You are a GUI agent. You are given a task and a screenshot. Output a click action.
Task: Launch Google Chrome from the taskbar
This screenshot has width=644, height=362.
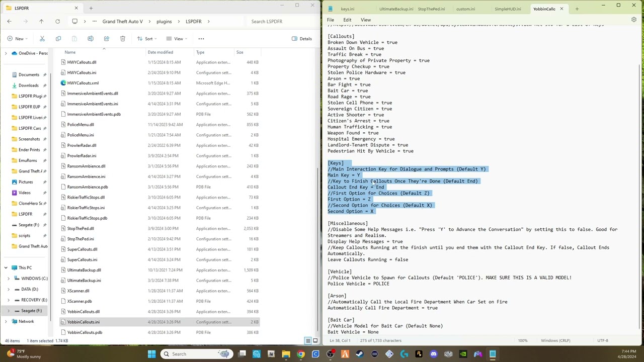point(301,354)
